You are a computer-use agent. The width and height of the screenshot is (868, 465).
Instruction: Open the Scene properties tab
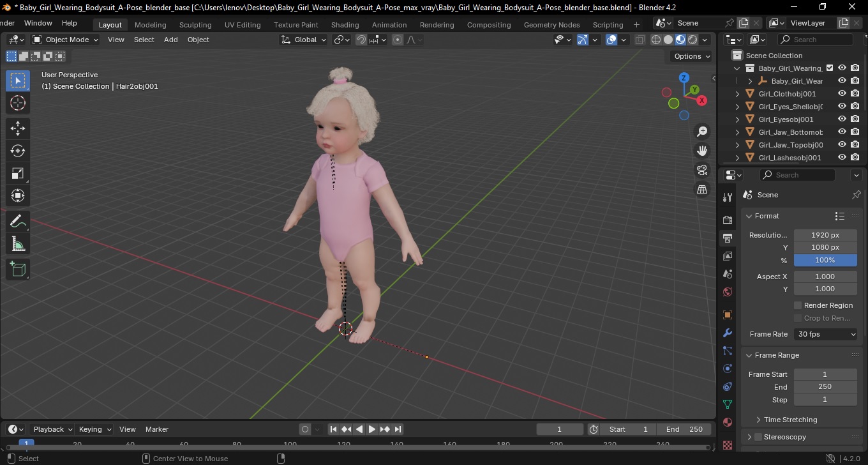(x=728, y=274)
